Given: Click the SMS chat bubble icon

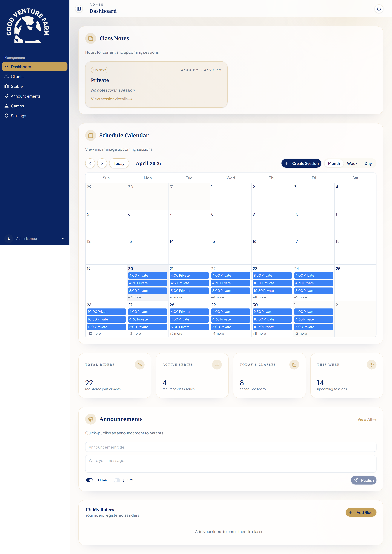Looking at the screenshot, I should point(125,480).
